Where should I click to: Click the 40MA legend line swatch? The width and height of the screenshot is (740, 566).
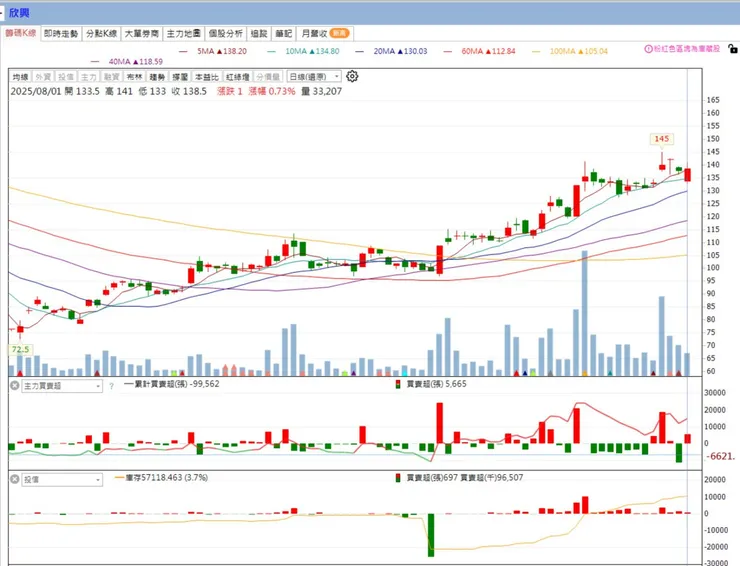[x=95, y=62]
